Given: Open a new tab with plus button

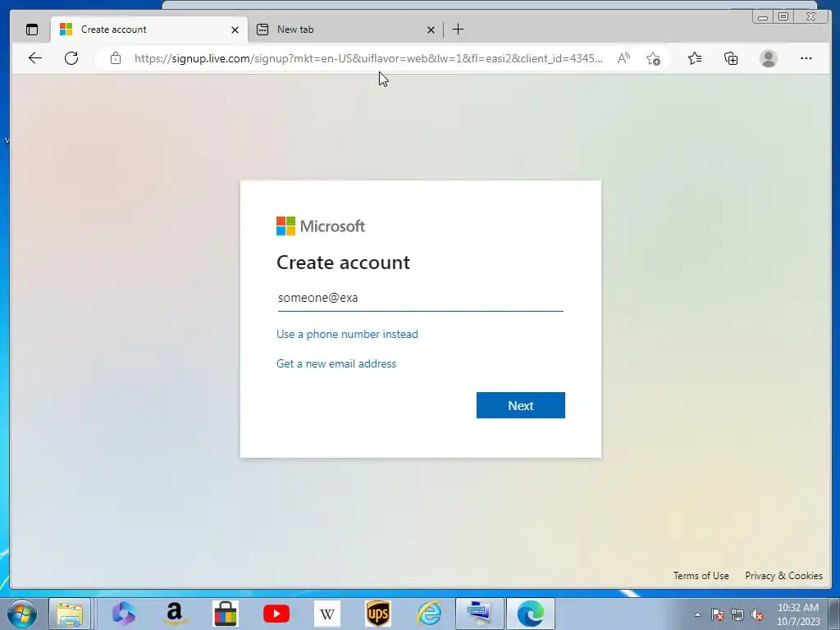Looking at the screenshot, I should click(458, 30).
